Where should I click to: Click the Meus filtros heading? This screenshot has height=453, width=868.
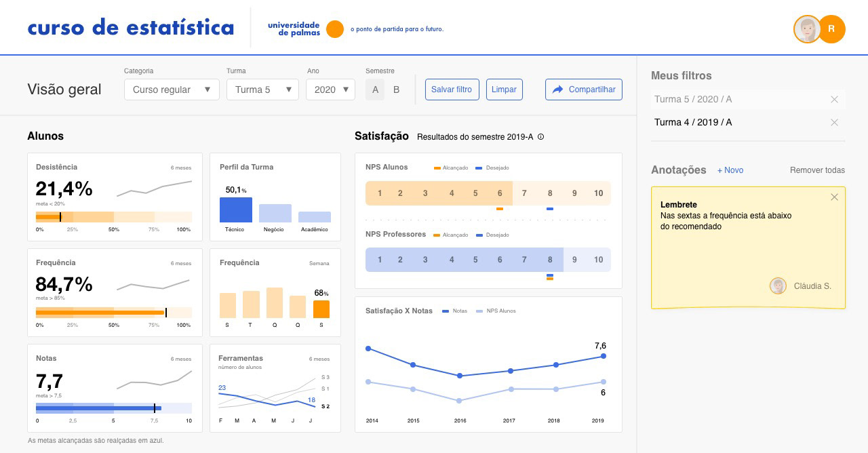[x=682, y=76]
